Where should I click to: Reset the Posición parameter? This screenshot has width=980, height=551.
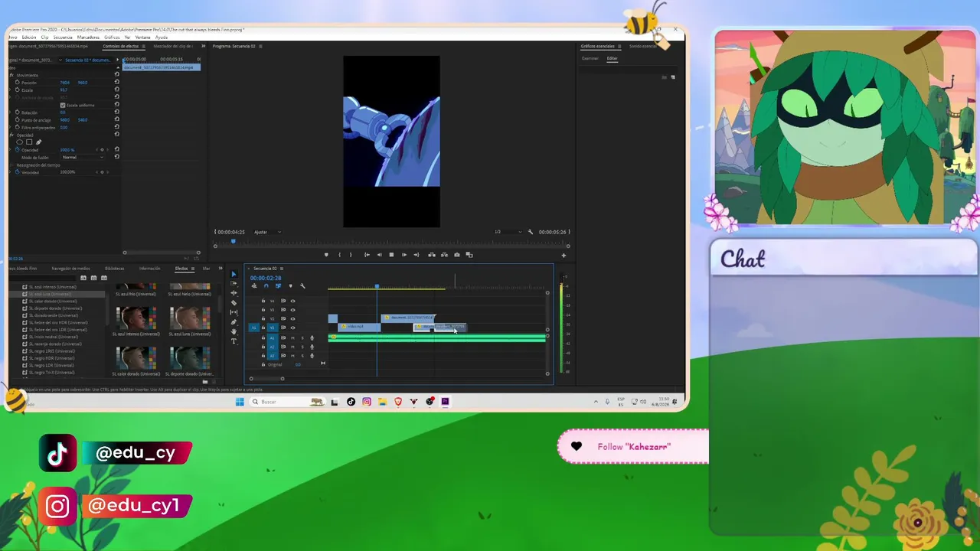point(116,82)
